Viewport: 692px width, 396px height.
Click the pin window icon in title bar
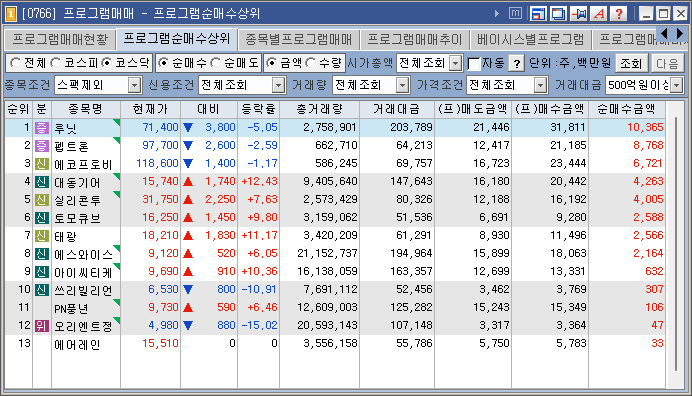pyautogui.click(x=579, y=14)
